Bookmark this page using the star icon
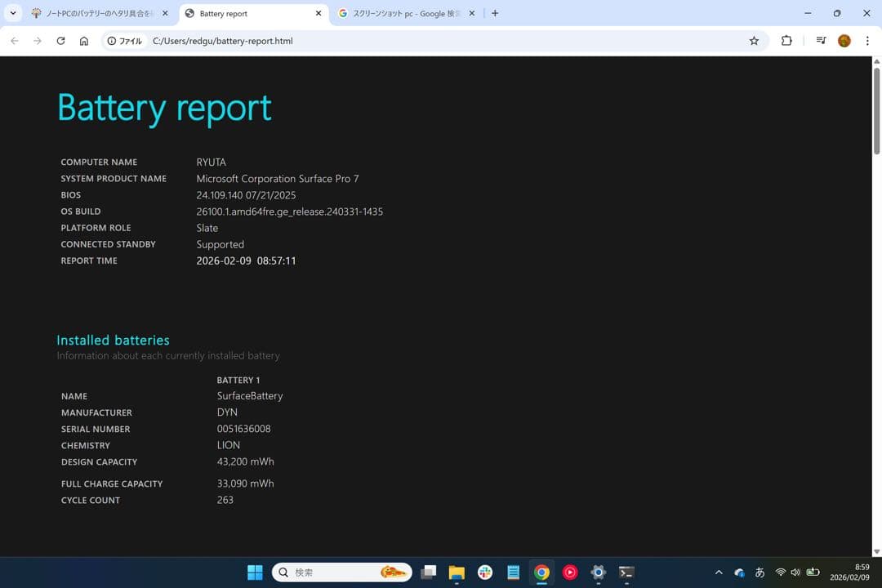Image resolution: width=882 pixels, height=588 pixels. [754, 40]
